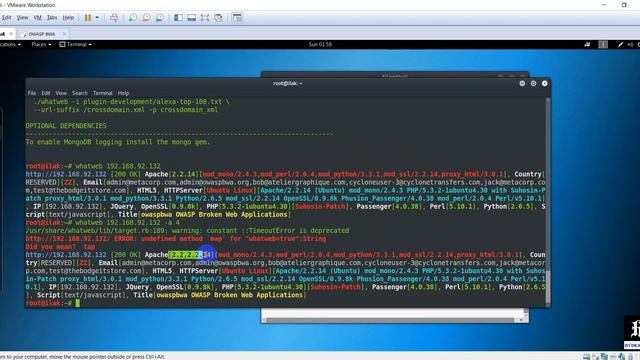
Task: Click the terminal prompt cursor on the last line
Action: (x=78, y=303)
